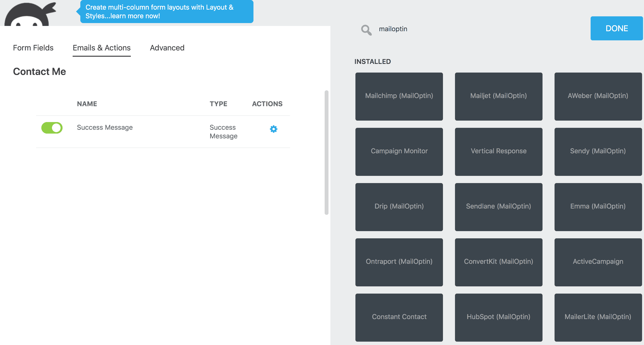Enable the Emma (MailOptin) integration
Viewport: 644px width, 345px height.
coord(597,206)
